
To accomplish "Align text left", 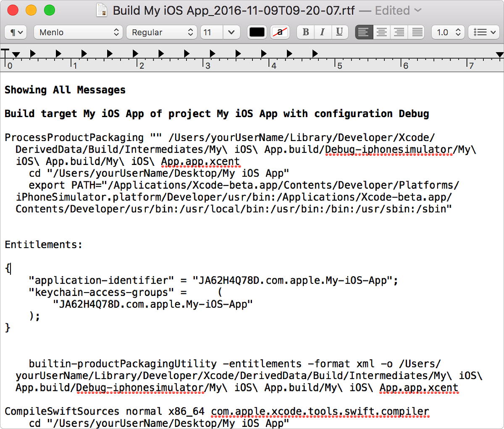I will click(x=364, y=32).
